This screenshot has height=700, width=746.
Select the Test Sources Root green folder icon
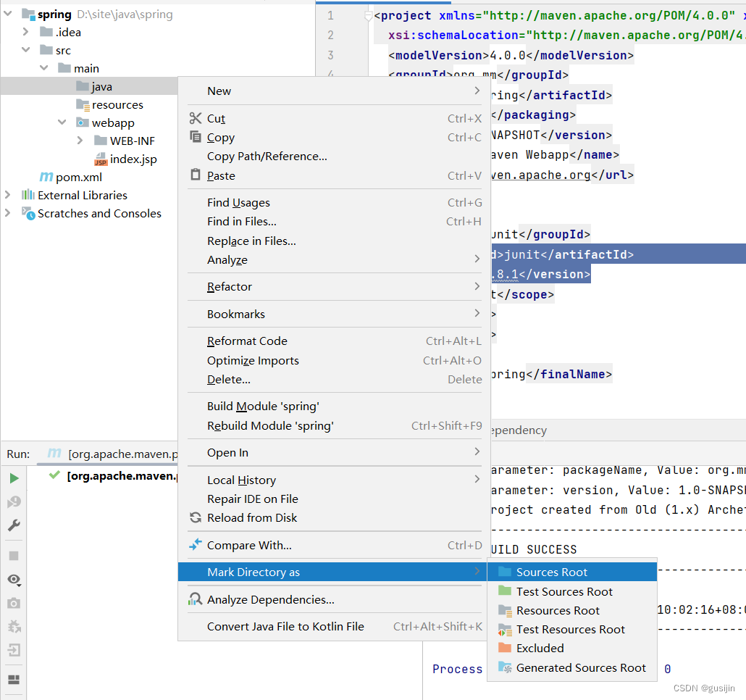(504, 591)
